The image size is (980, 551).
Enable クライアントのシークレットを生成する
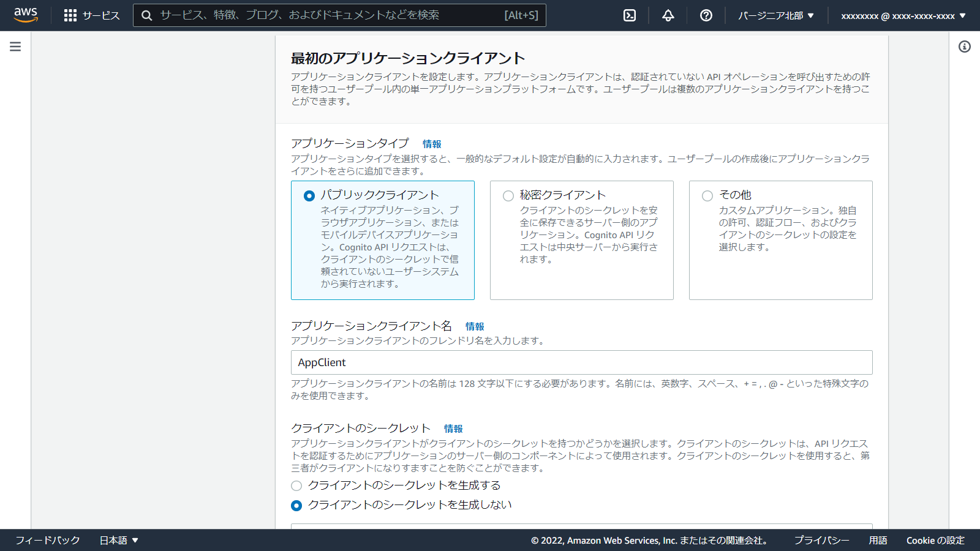click(296, 485)
